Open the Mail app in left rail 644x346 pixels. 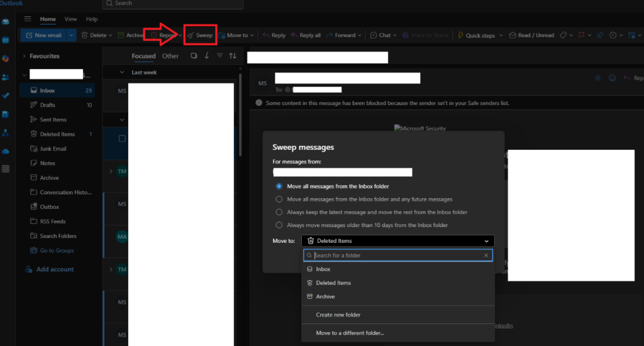[6, 22]
